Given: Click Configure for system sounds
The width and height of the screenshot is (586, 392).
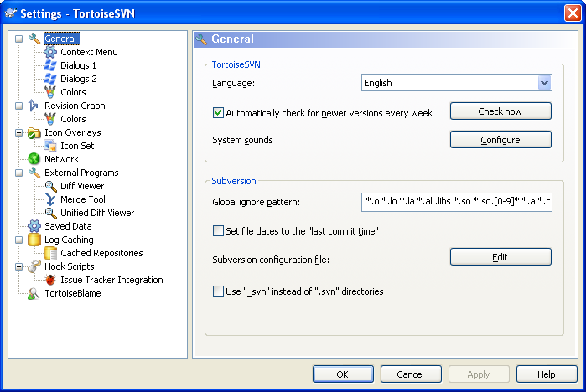Looking at the screenshot, I should click(500, 140).
